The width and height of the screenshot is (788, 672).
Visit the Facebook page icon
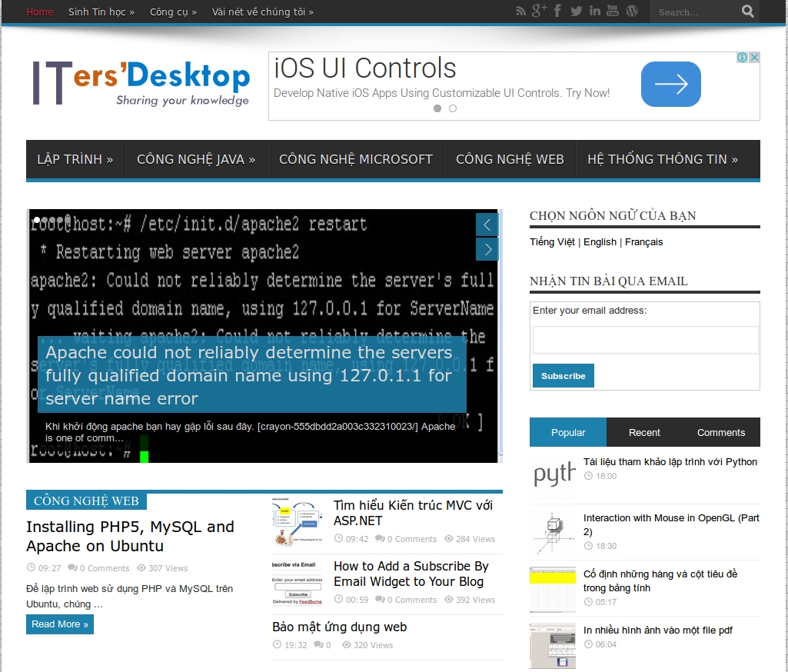tap(557, 11)
